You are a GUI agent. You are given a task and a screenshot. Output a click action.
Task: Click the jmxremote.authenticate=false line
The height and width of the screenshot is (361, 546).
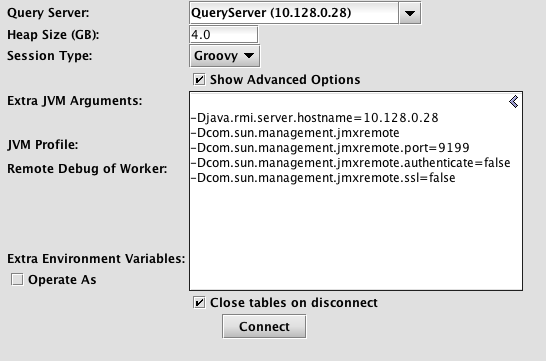[x=351, y=163]
